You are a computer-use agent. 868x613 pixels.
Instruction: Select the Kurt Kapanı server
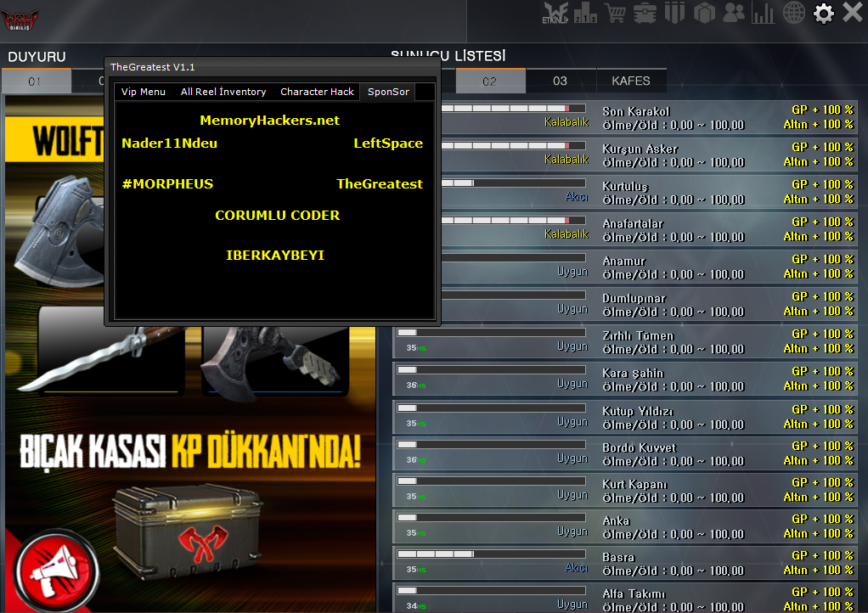pyautogui.click(x=625, y=490)
